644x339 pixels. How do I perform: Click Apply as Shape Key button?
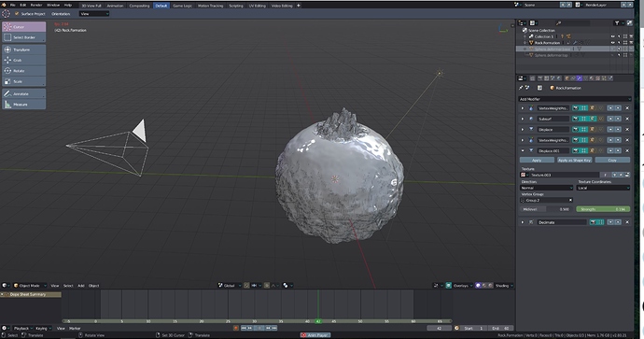[575, 160]
